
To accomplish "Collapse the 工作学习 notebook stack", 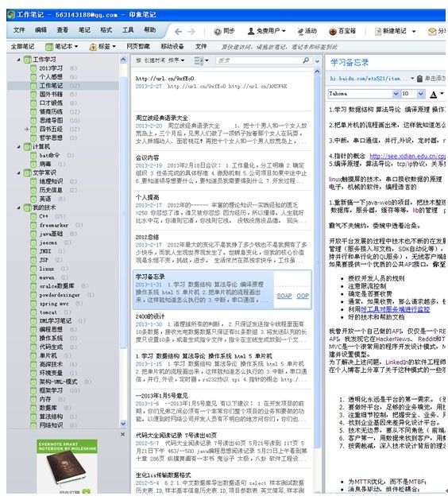I will click(18, 60).
